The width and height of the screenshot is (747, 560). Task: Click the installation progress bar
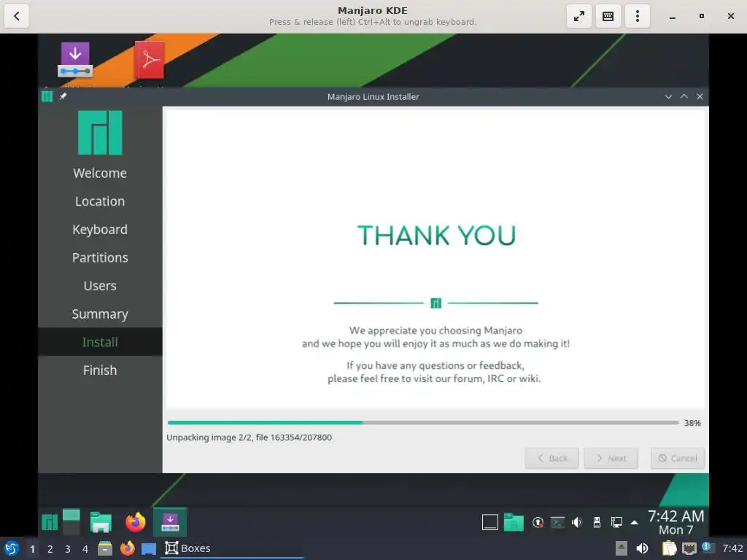coord(423,422)
